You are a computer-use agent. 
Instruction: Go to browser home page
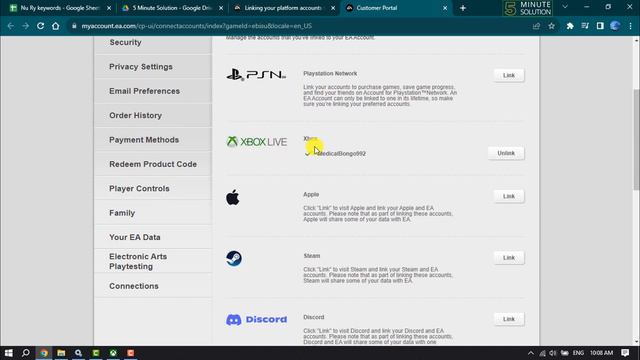(x=56, y=26)
